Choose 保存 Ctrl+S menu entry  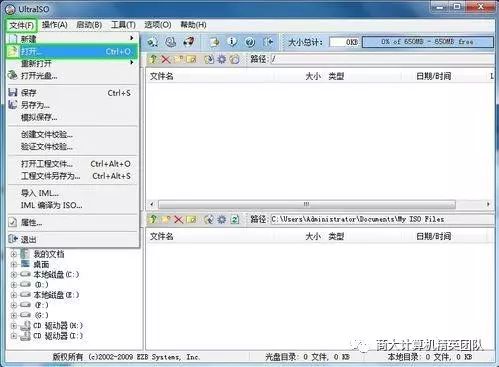tap(72, 93)
